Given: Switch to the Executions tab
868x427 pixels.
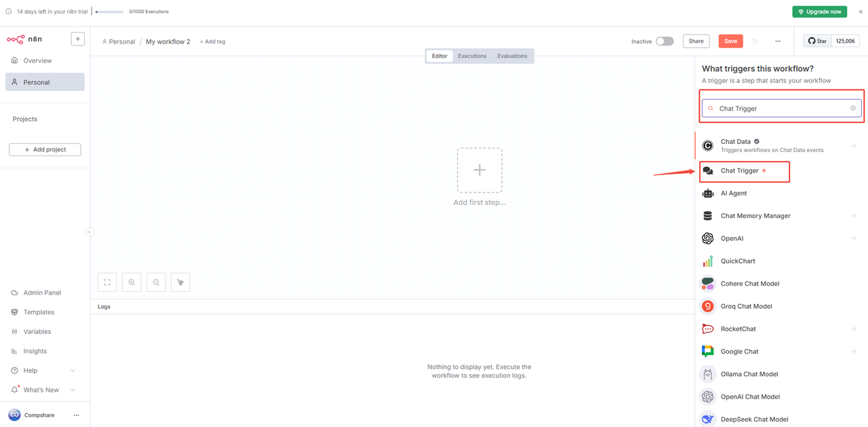Looking at the screenshot, I should 472,56.
